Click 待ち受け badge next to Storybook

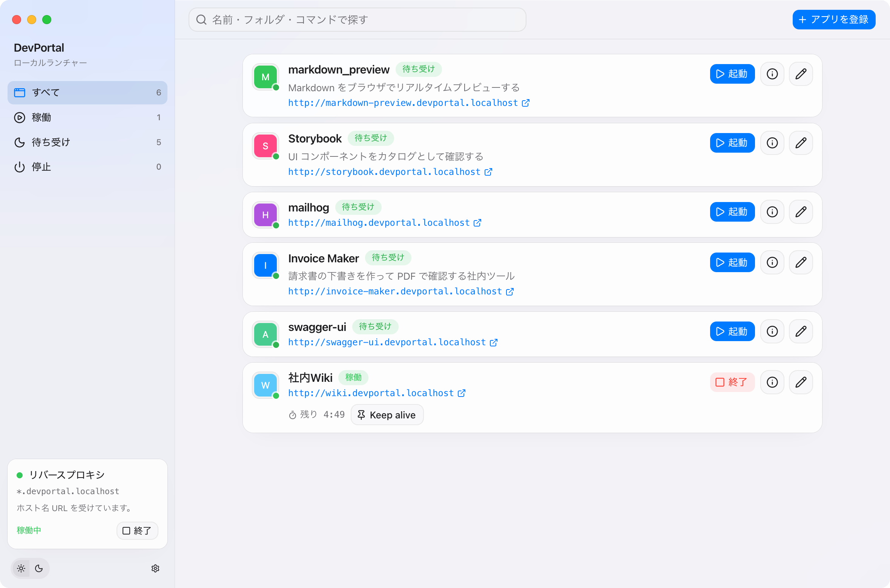371,138
